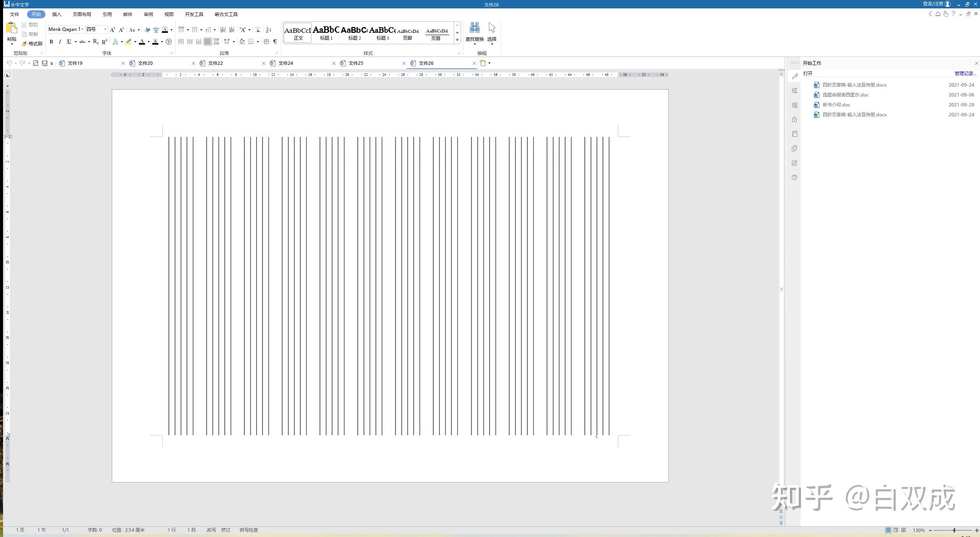The width and height of the screenshot is (980, 537).
Task: Toggle bold formatting
Action: pos(51,42)
